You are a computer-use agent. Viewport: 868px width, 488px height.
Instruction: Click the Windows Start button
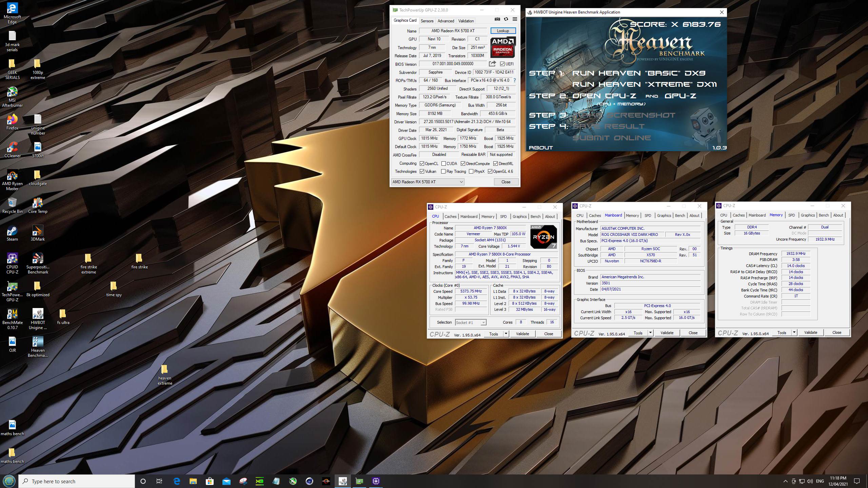tap(9, 481)
